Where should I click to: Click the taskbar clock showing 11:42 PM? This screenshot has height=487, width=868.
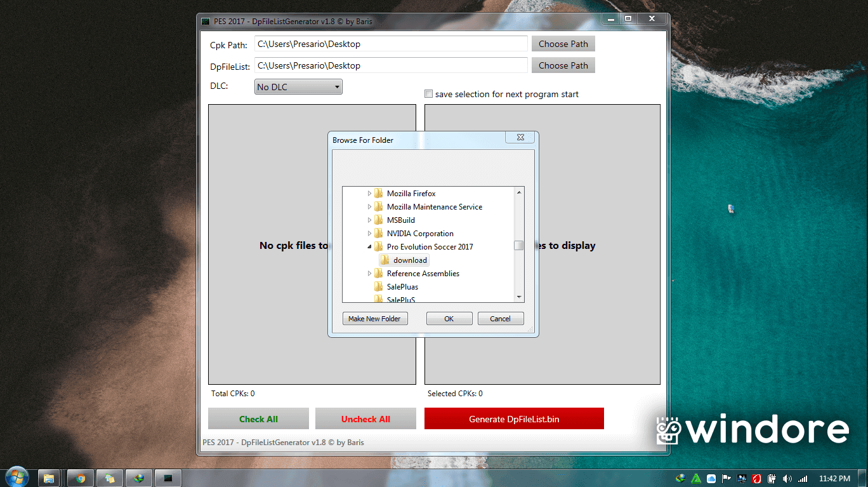(835, 478)
